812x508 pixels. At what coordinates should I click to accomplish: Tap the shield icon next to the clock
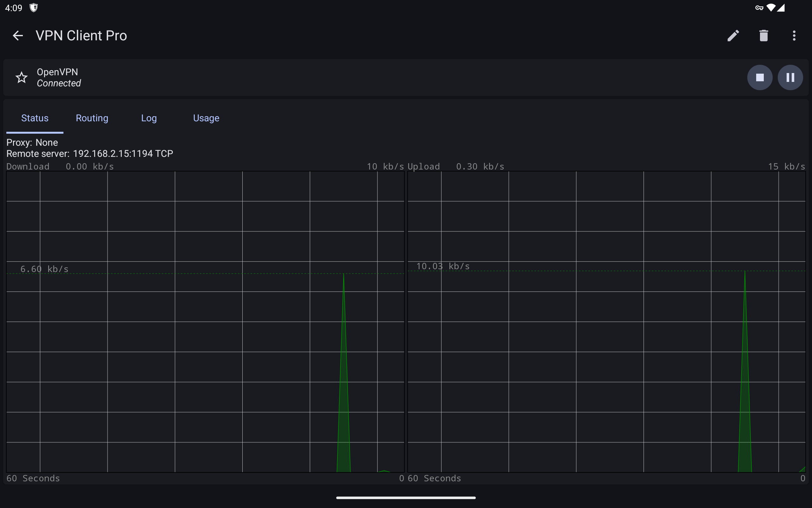pyautogui.click(x=34, y=8)
